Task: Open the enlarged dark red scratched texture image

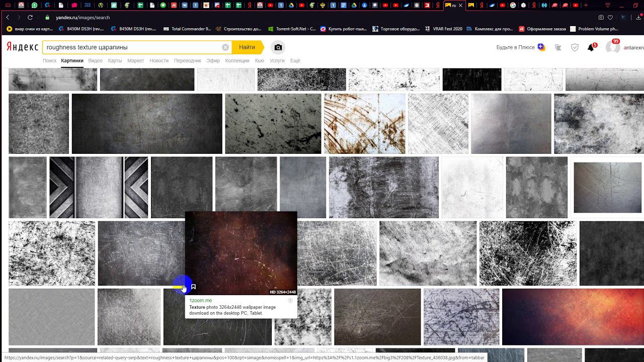Action: click(241, 253)
